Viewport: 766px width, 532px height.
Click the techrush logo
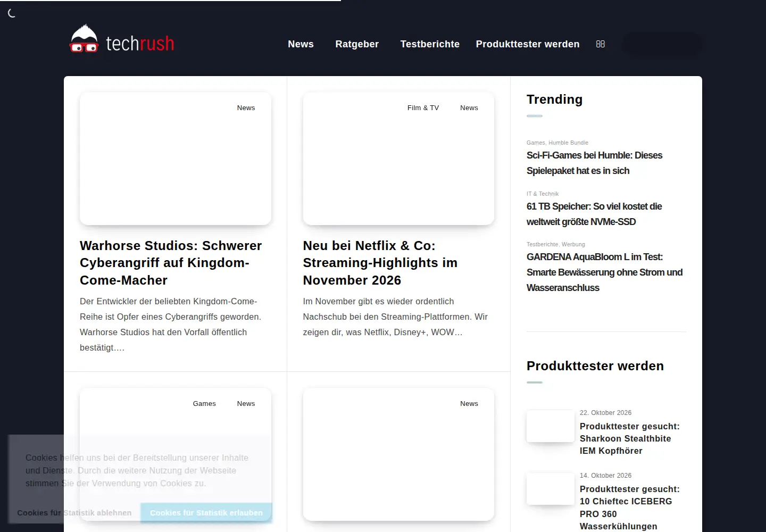[122, 39]
